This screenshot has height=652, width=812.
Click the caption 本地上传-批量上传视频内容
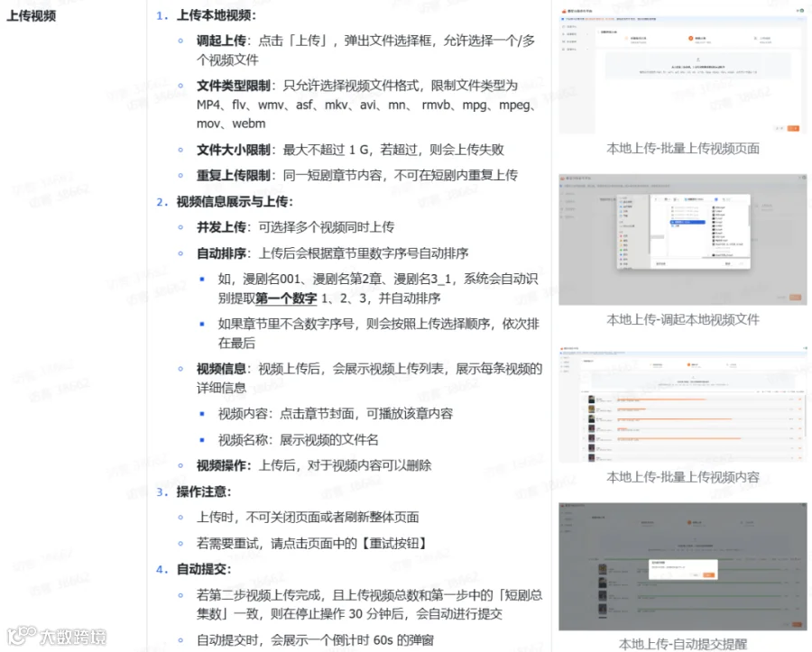[683, 477]
